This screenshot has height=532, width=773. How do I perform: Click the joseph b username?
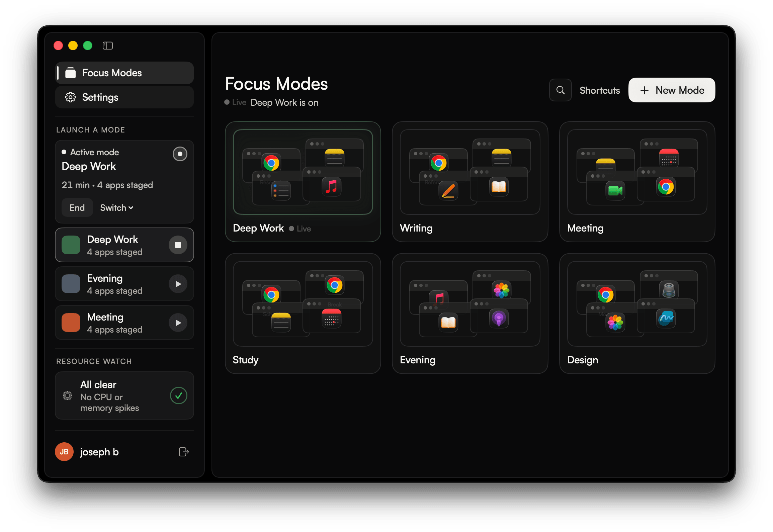99,452
